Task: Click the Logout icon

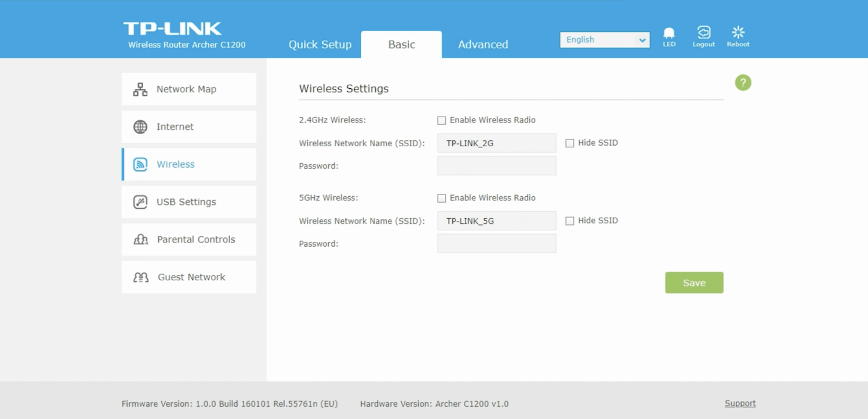Action: coord(703,34)
